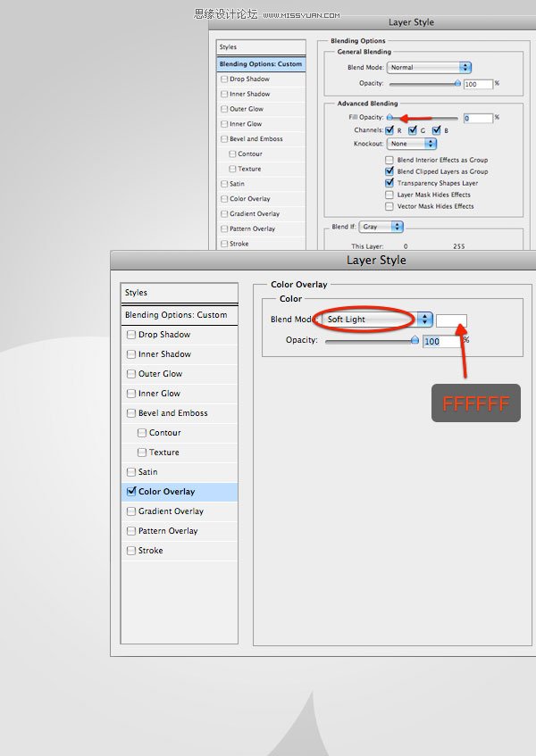Click General Blending opacity field in back dialog
Viewport: 536px width, 756px height.
[x=478, y=85]
